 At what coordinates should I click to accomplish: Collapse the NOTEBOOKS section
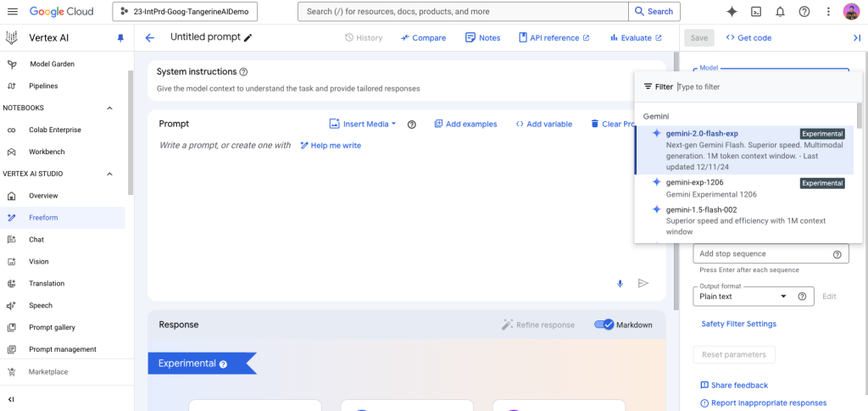[109, 108]
